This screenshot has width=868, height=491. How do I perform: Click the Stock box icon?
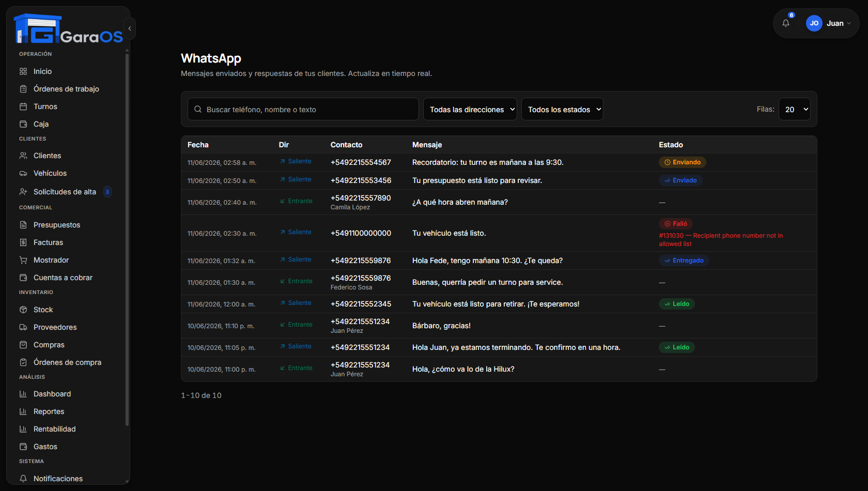point(23,310)
